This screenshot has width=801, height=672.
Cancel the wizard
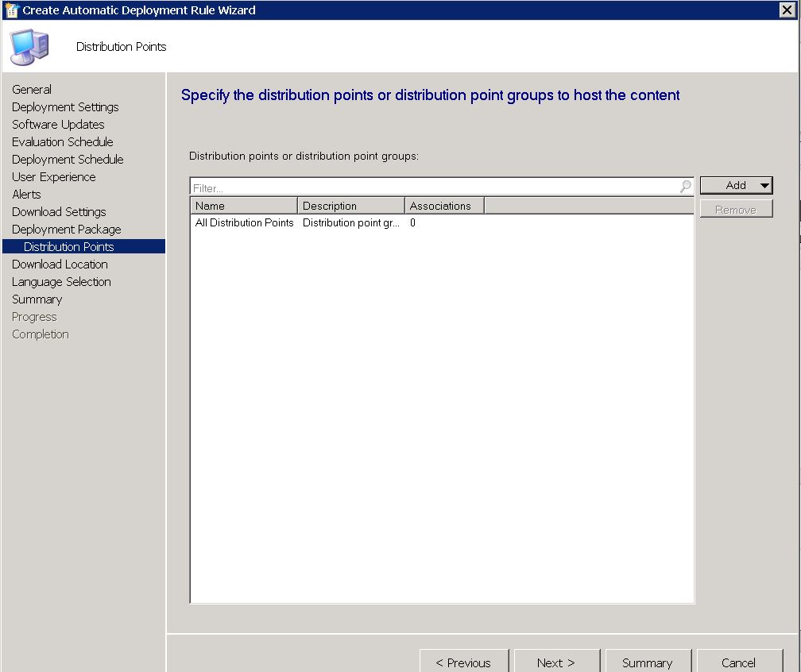click(739, 662)
